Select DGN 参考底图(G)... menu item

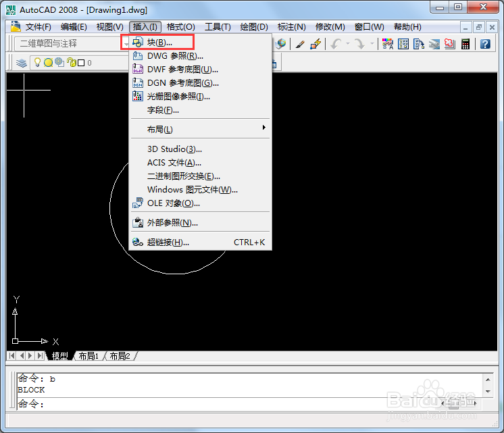[x=200, y=83]
